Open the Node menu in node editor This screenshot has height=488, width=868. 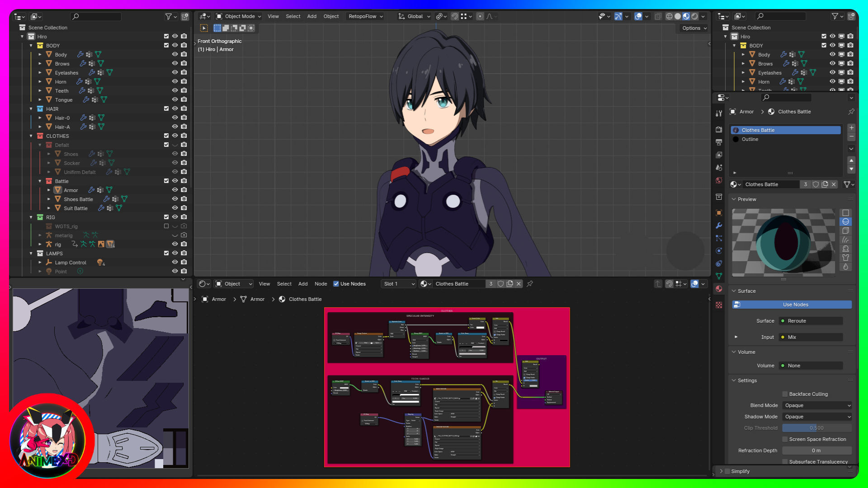coord(321,284)
